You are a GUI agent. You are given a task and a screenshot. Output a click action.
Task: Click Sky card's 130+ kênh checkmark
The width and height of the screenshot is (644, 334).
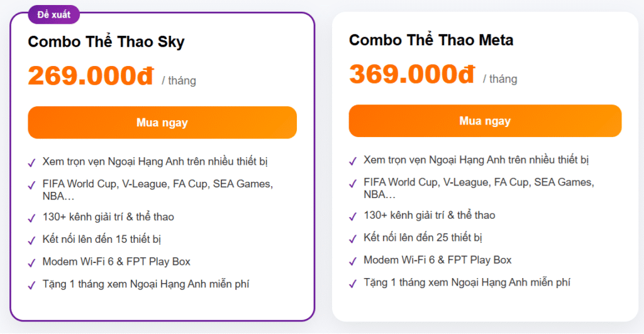[x=31, y=218]
